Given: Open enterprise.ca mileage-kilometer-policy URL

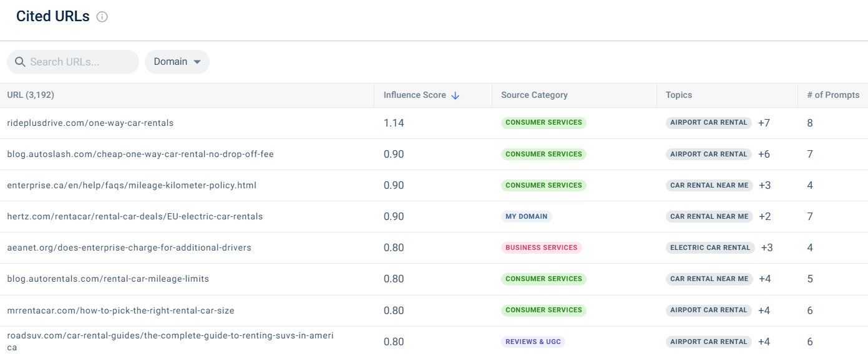Looking at the screenshot, I should click(x=132, y=185).
